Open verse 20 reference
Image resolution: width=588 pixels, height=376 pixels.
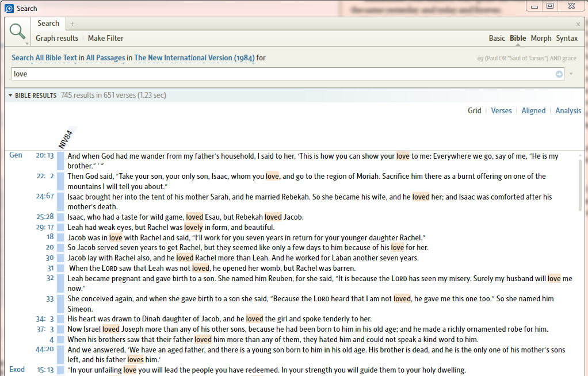pos(50,247)
